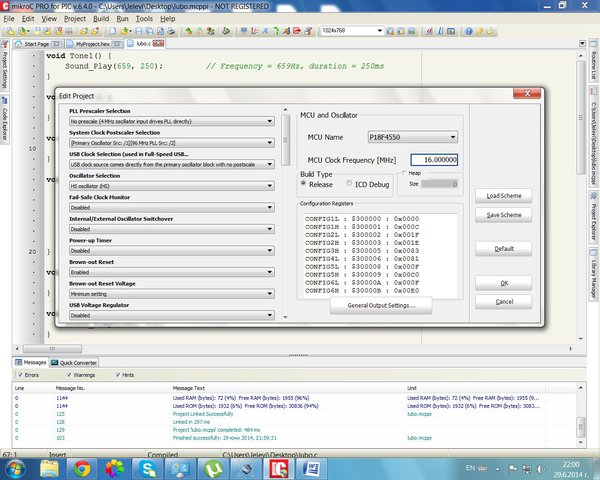600x480 pixels.
Task: Open the Tools menu
Action: pyautogui.click(x=144, y=18)
